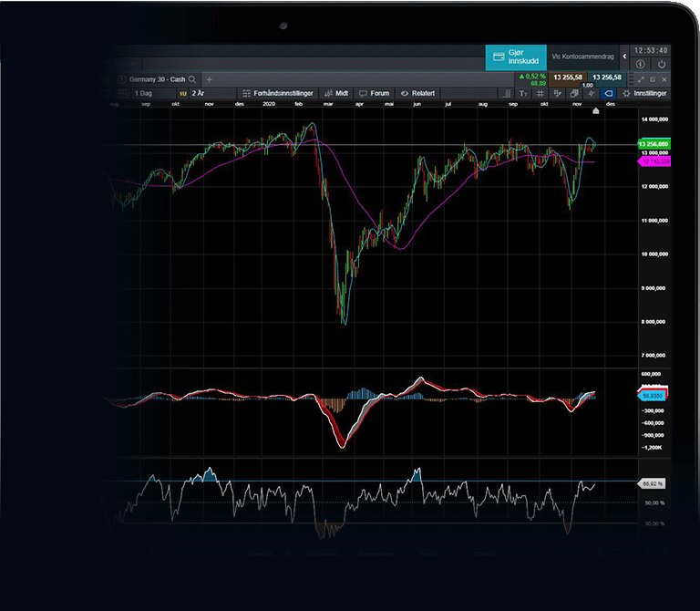Click the small house marker under the date axis
The image size is (700, 611).
coord(595,110)
